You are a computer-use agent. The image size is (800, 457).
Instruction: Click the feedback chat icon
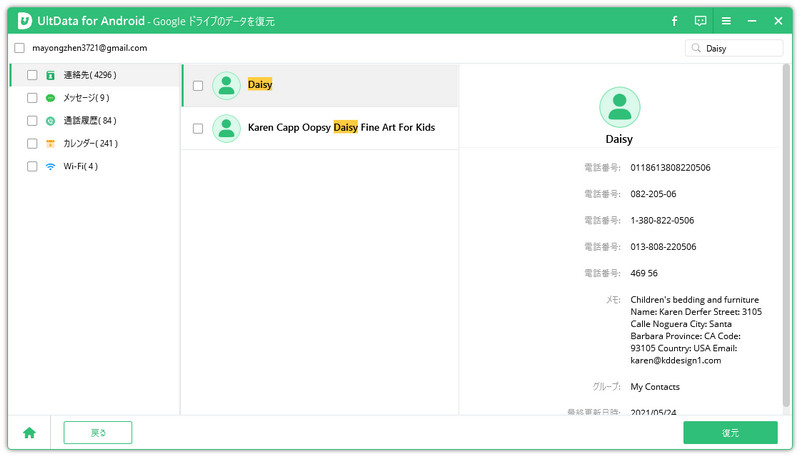700,20
